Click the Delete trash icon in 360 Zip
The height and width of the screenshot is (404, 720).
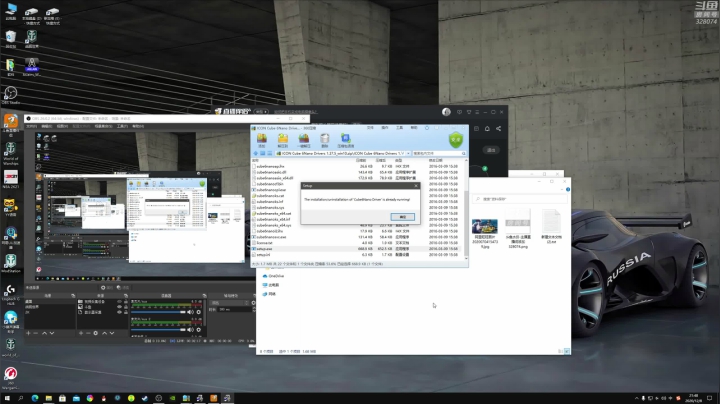tap(325, 140)
